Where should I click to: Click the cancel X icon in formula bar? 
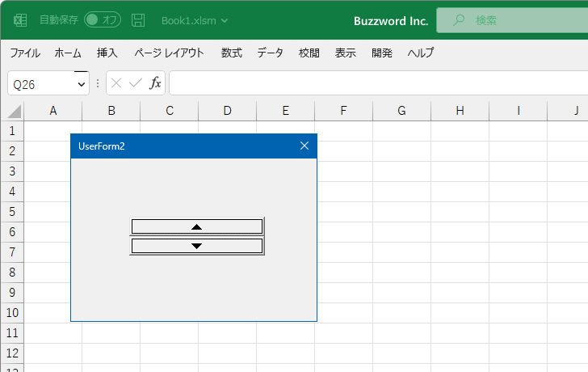click(116, 83)
